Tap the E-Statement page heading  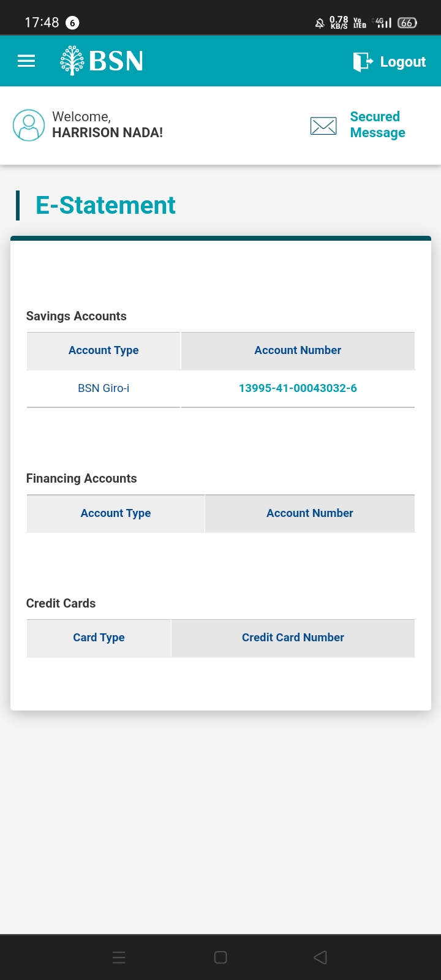105,205
